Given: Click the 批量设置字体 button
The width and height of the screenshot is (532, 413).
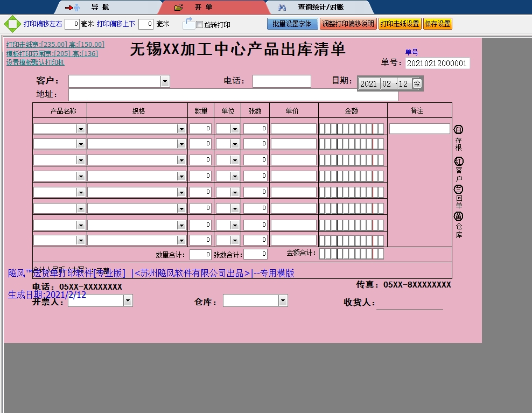Looking at the screenshot, I should [292, 24].
